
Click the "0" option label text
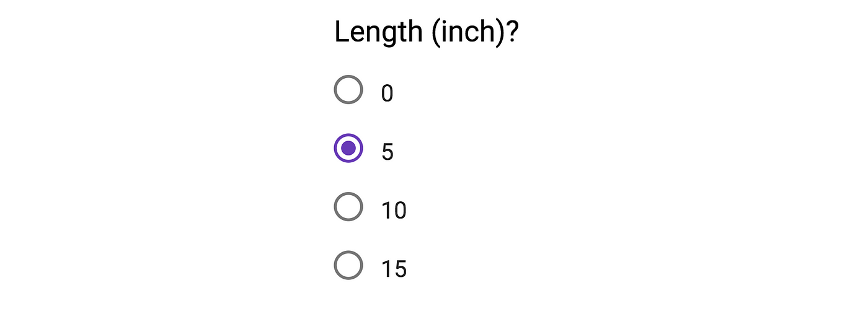pyautogui.click(x=387, y=94)
